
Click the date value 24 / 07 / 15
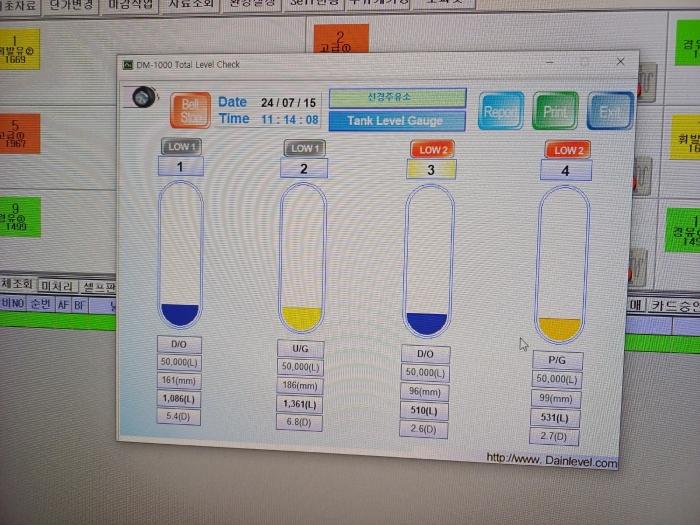[x=288, y=103]
